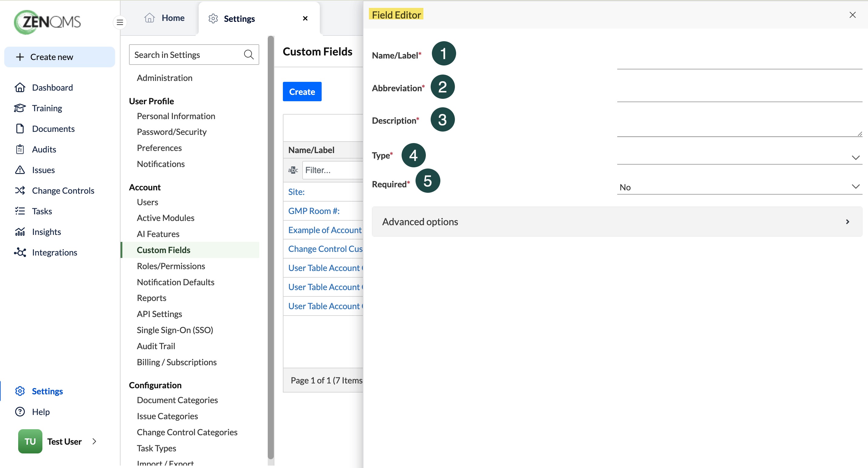Collapse the sidebar with the hamburger icon

120,23
